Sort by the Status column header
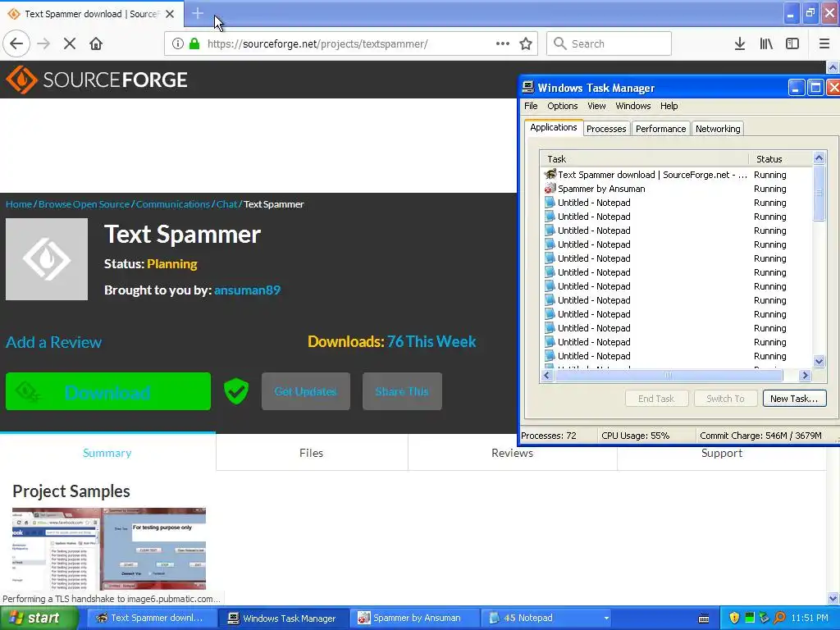Screen dimensions: 840x630 coord(781,159)
